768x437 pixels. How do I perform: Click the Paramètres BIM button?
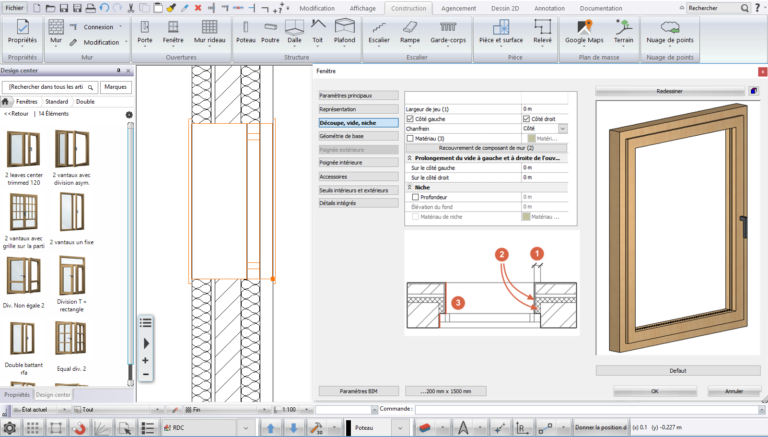pos(359,391)
